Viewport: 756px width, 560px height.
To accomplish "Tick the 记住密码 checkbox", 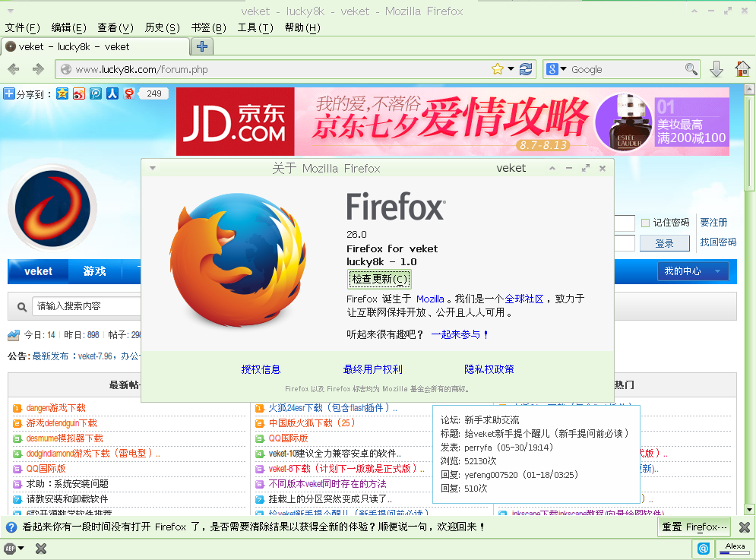I will pyautogui.click(x=645, y=223).
